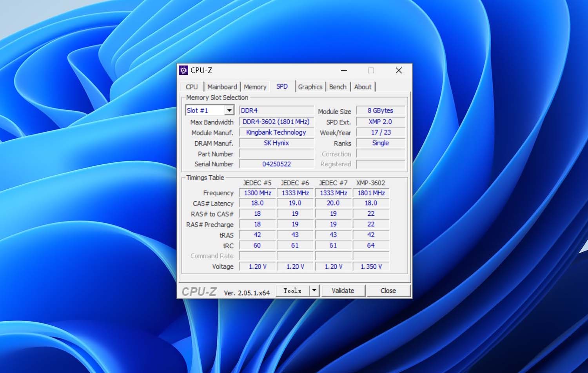Click the JEDEC #5 column header
588x373 pixels.
pyautogui.click(x=257, y=183)
